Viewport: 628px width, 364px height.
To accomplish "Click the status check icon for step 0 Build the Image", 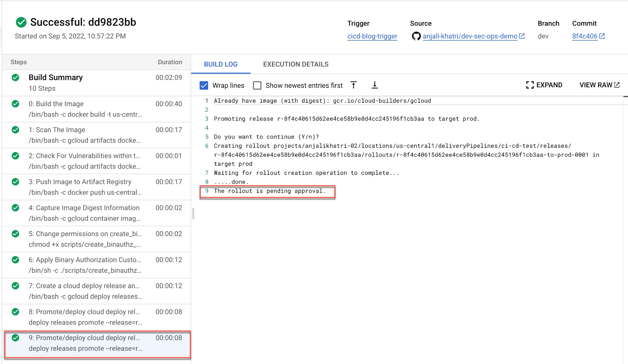I will click(15, 104).
